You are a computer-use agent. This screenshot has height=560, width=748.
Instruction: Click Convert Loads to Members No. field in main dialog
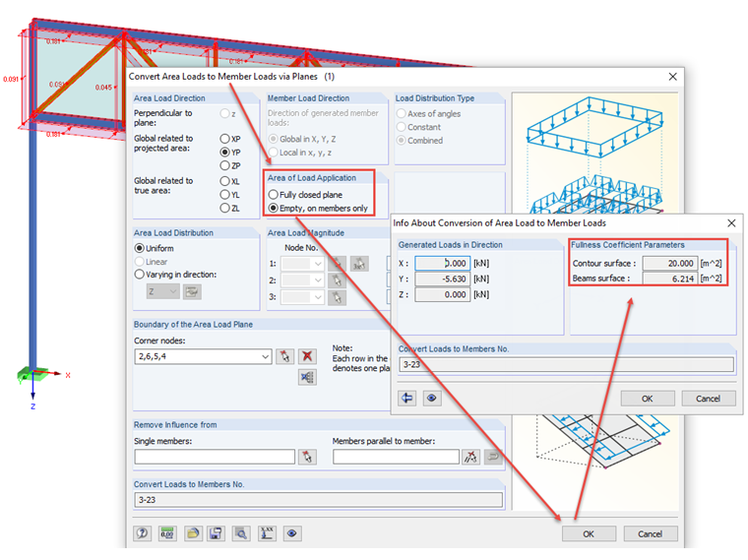tap(318, 499)
